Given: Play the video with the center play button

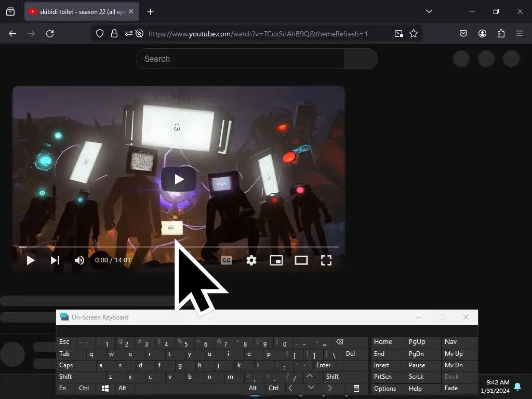Looking at the screenshot, I should point(179,179).
